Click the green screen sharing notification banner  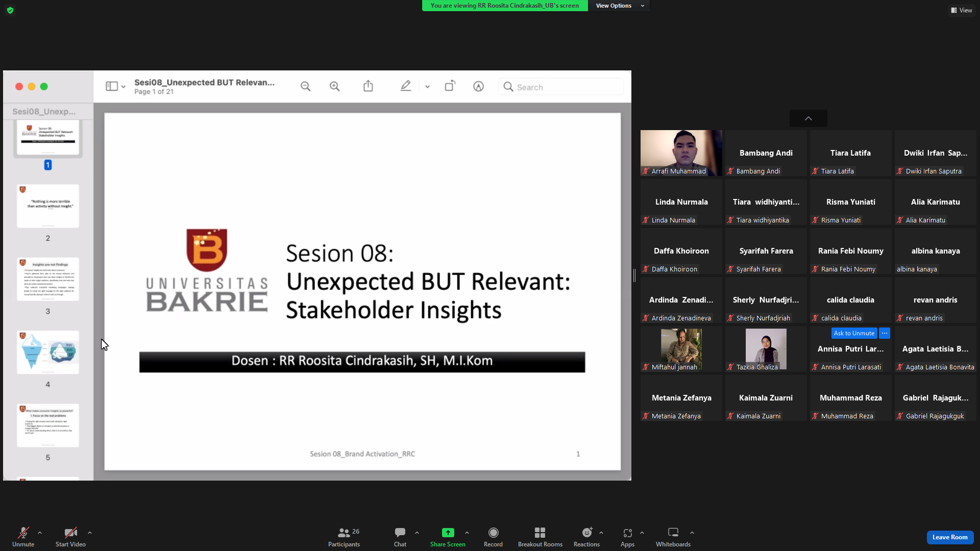505,6
